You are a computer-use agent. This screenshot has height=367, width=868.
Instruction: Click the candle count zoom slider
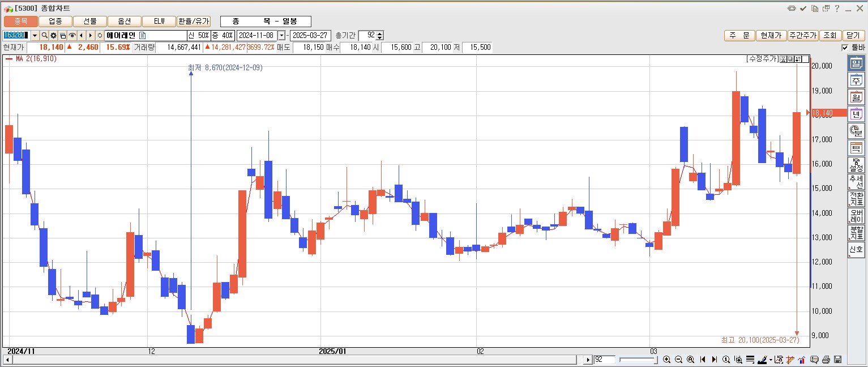(x=637, y=360)
